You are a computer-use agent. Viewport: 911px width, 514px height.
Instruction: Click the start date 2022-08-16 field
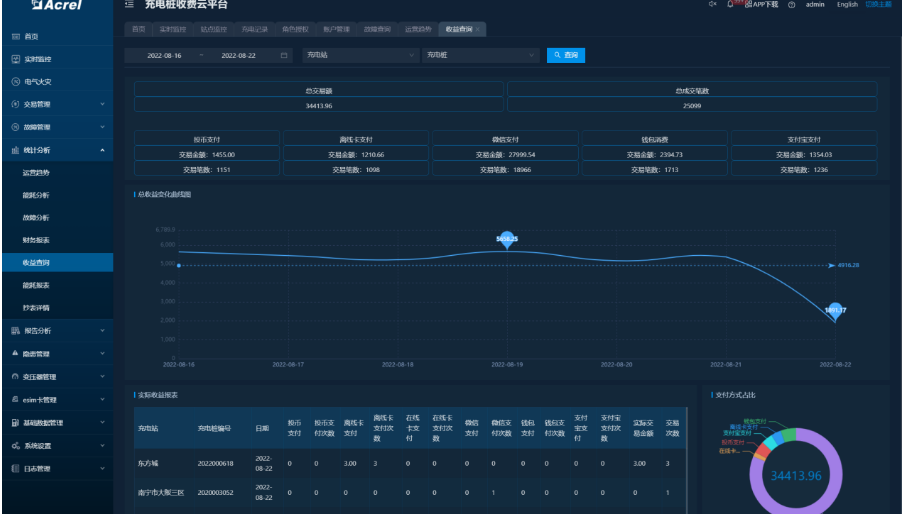(x=164, y=55)
